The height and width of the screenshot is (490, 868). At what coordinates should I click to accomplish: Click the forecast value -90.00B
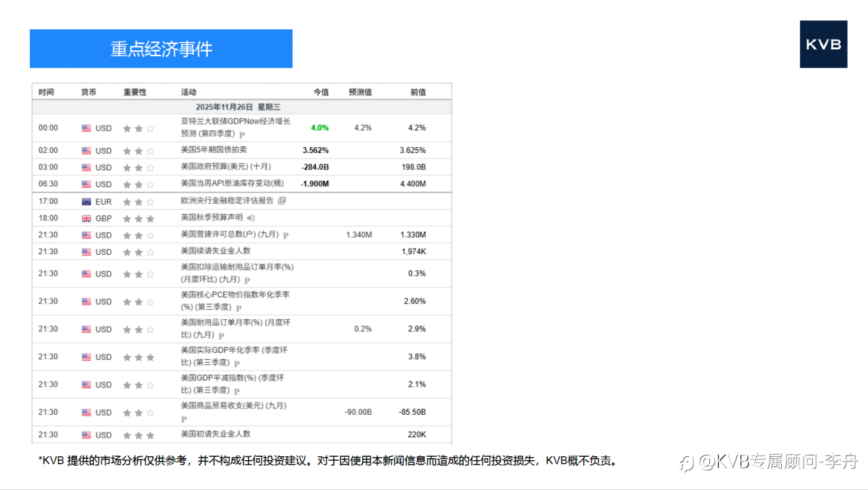358,412
